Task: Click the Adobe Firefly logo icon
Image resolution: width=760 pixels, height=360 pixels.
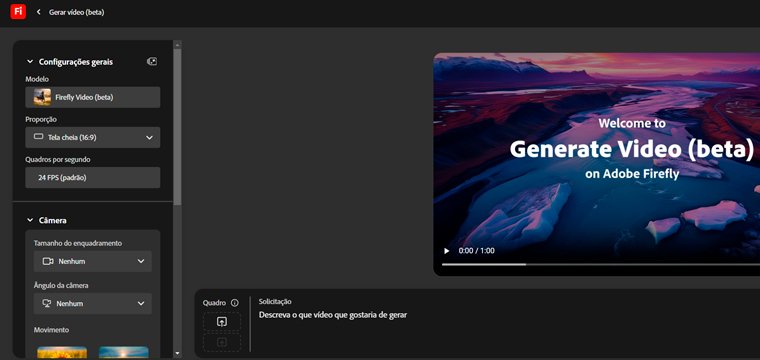Action: 18,12
